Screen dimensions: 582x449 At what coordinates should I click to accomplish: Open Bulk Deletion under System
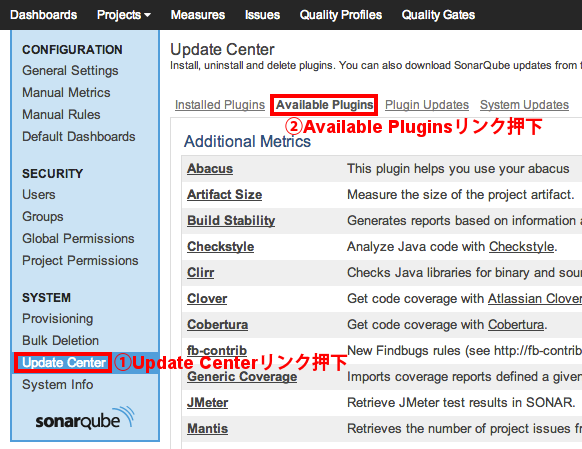(61, 341)
